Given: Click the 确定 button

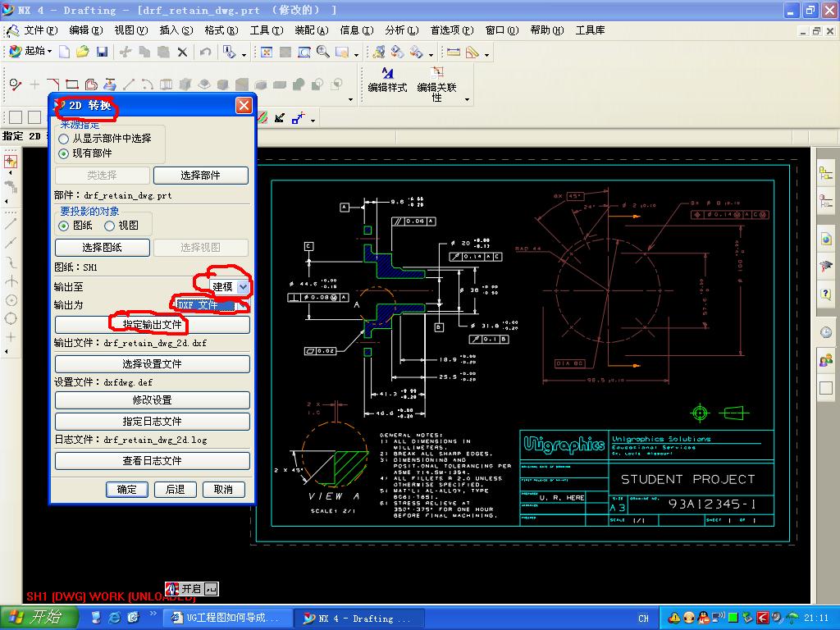Looking at the screenshot, I should [127, 490].
